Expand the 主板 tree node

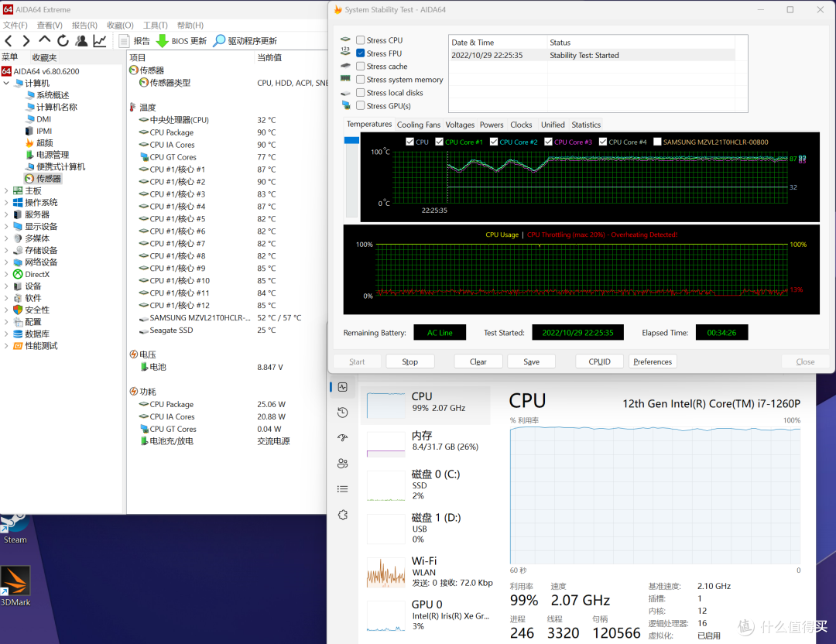click(x=6, y=191)
